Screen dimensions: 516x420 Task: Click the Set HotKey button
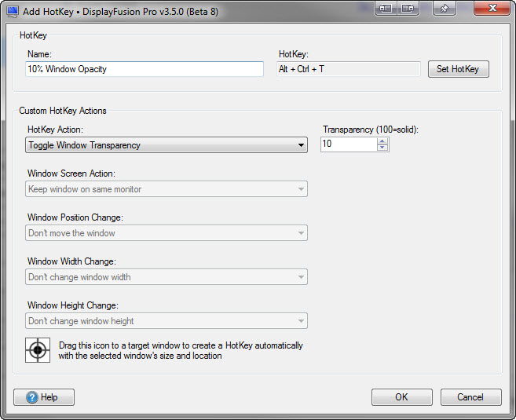459,69
